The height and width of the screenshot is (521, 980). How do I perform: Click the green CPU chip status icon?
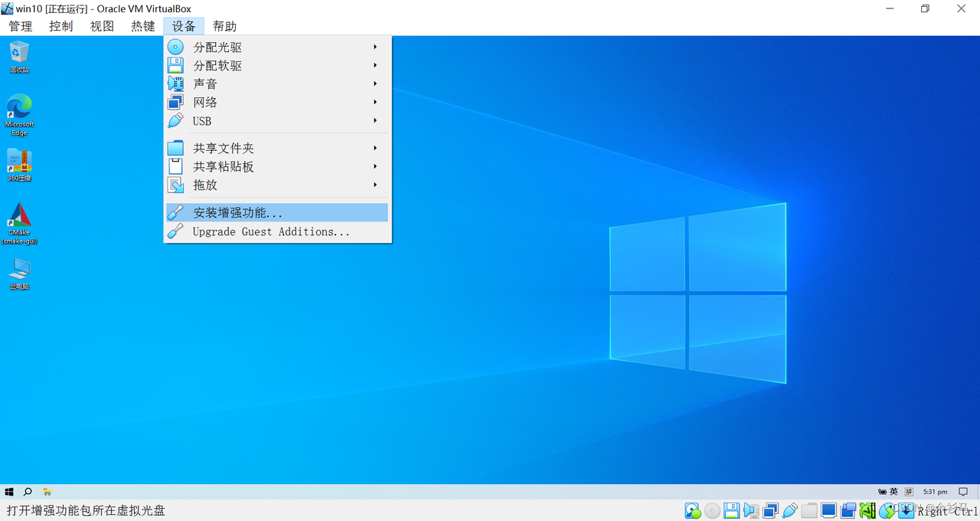pos(867,510)
